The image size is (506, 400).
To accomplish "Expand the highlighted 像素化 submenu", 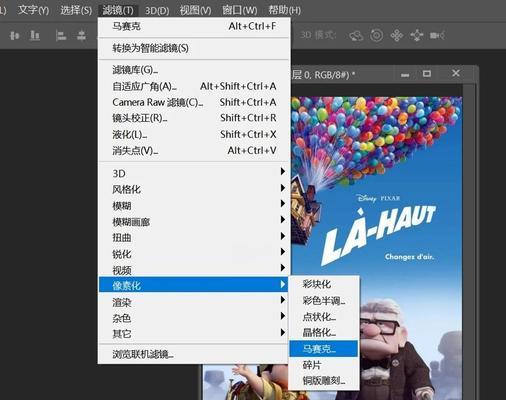I will click(x=193, y=285).
